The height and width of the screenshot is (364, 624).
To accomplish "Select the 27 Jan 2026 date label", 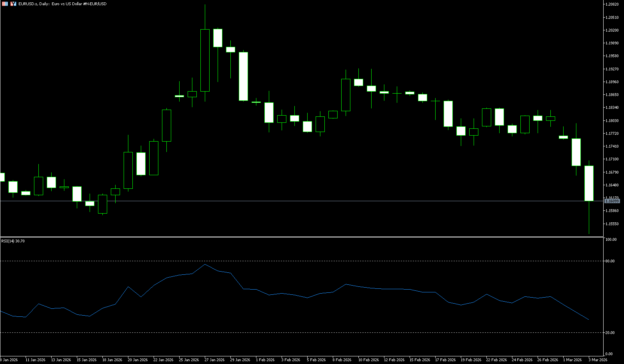I will 214,360.
